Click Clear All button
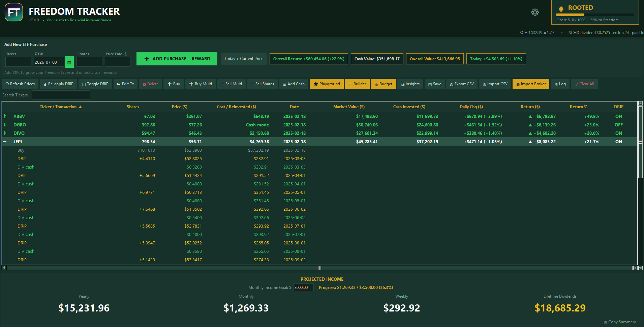Image resolution: width=644 pixels, height=327 pixels. click(584, 84)
